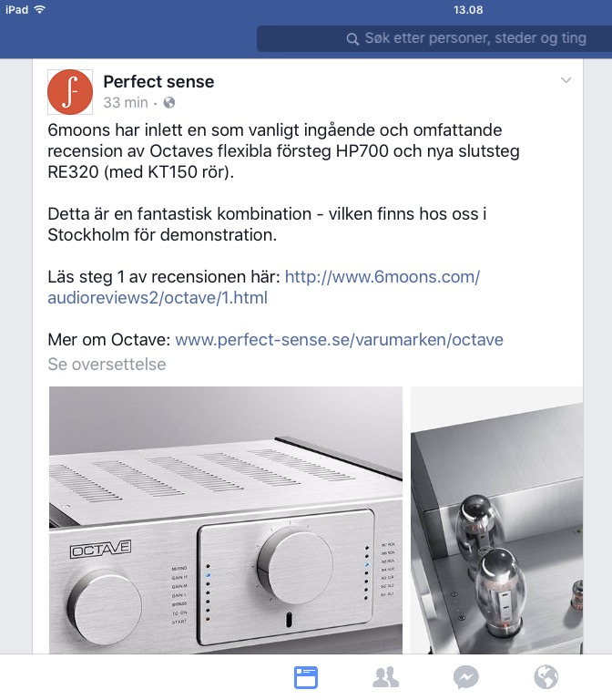Tap the Wi-Fi status icon
612x700 pixels.
click(x=40, y=9)
